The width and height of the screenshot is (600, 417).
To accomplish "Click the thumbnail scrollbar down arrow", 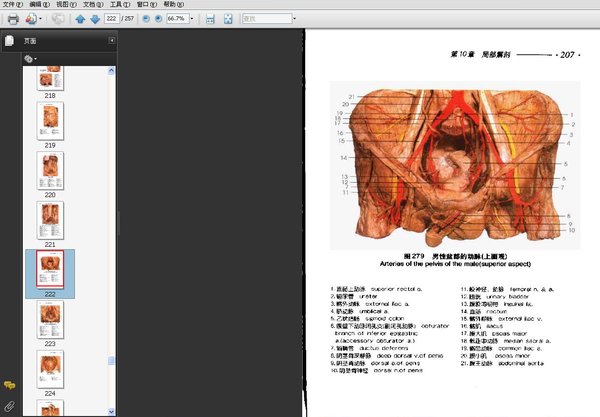I will (x=111, y=412).
